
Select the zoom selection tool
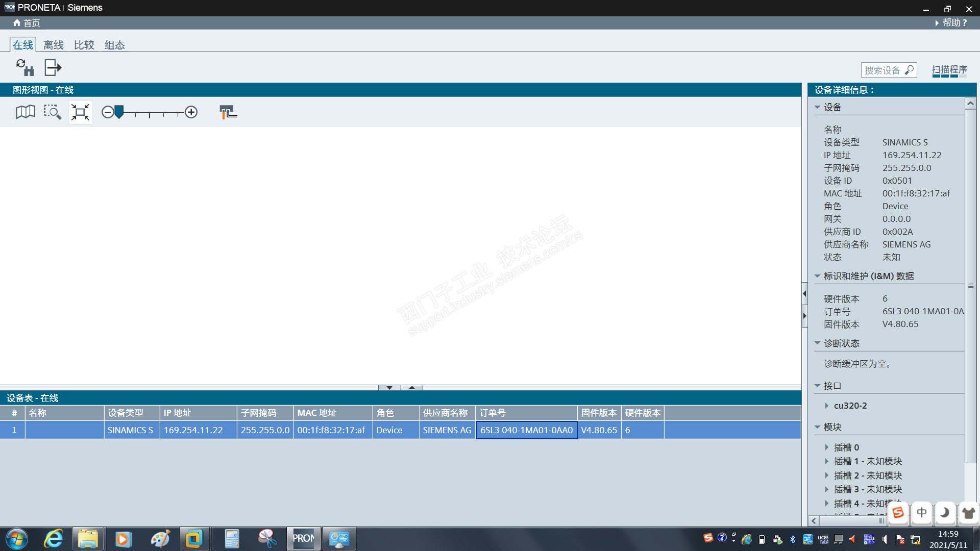point(52,112)
